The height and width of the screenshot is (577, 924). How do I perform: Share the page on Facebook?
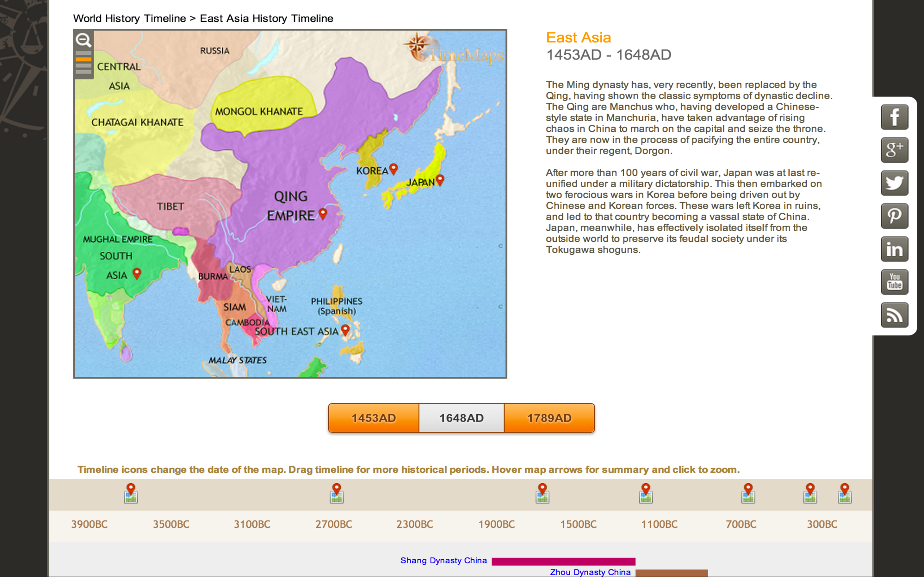pos(895,117)
